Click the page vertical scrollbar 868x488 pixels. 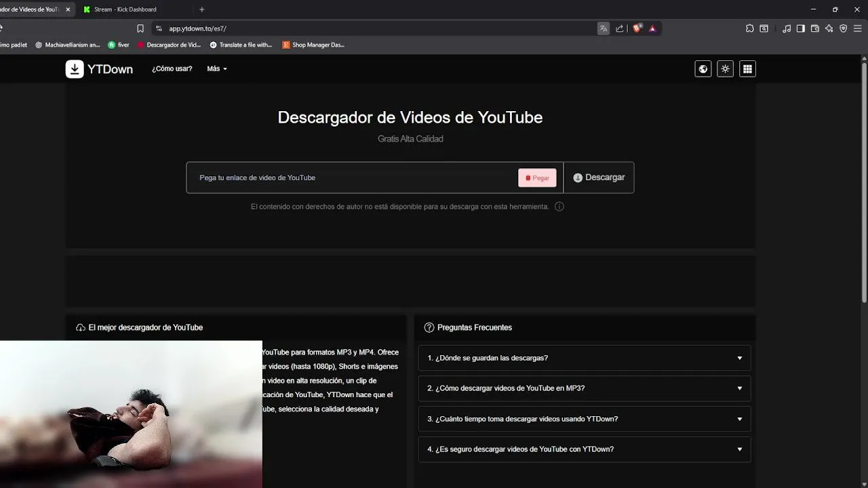864,182
